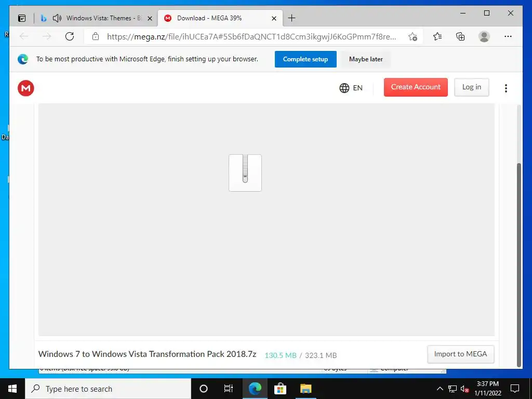Open the Favorites list icon
This screenshot has width=532, height=399.
point(437,36)
